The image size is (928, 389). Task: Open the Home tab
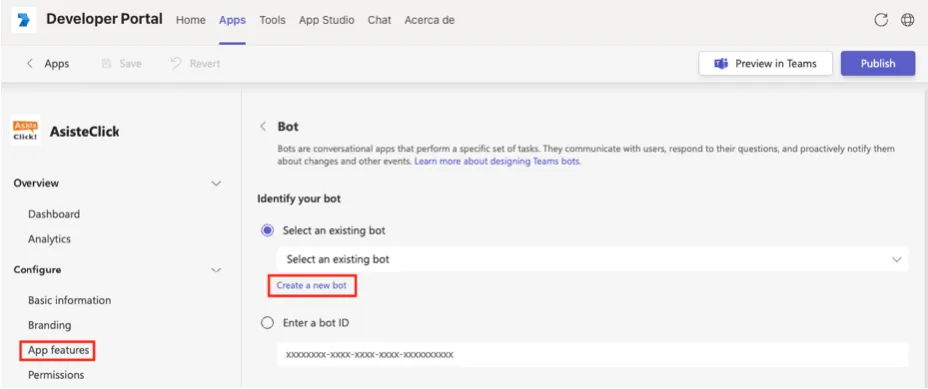pos(191,20)
